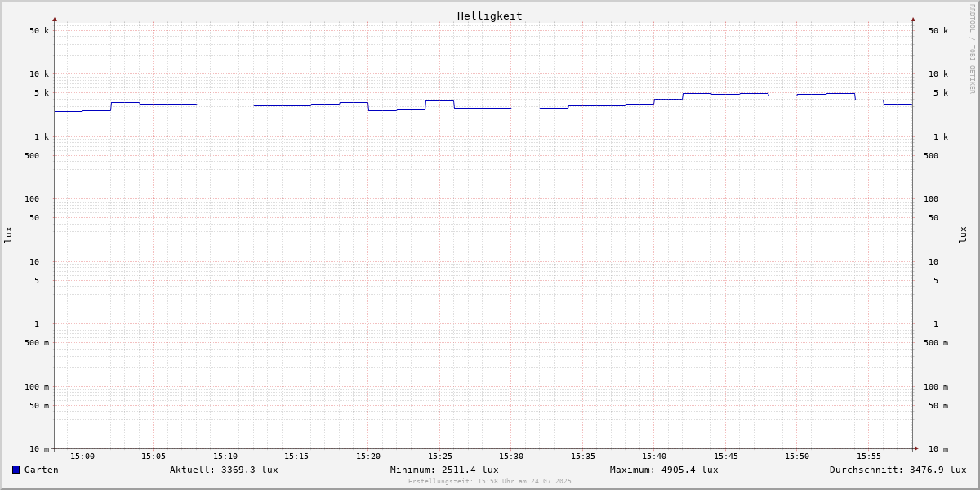Select the 'Garten' legend label
The image size is (980, 490).
42,470
